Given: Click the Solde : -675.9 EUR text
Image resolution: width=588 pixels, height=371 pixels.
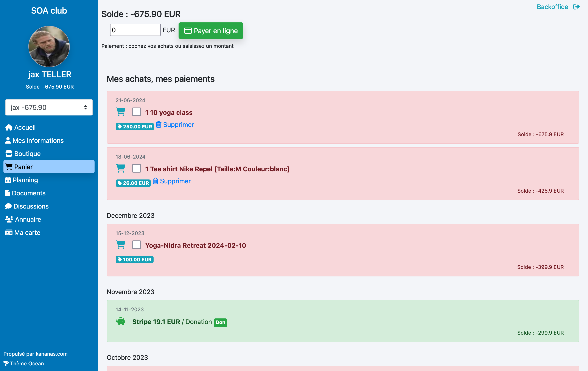Looking at the screenshot, I should [541, 134].
